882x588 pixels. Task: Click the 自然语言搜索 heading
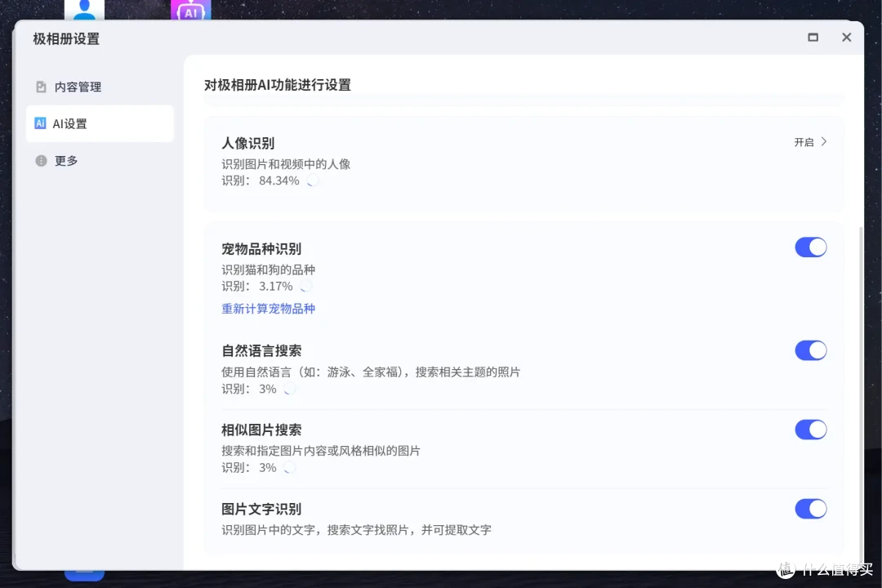[x=261, y=350]
